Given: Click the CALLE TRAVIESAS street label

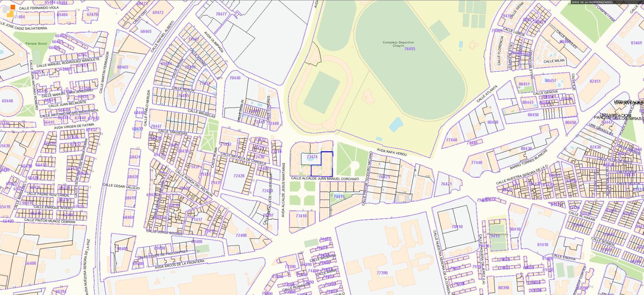Looking at the screenshot, I should pos(173,132).
